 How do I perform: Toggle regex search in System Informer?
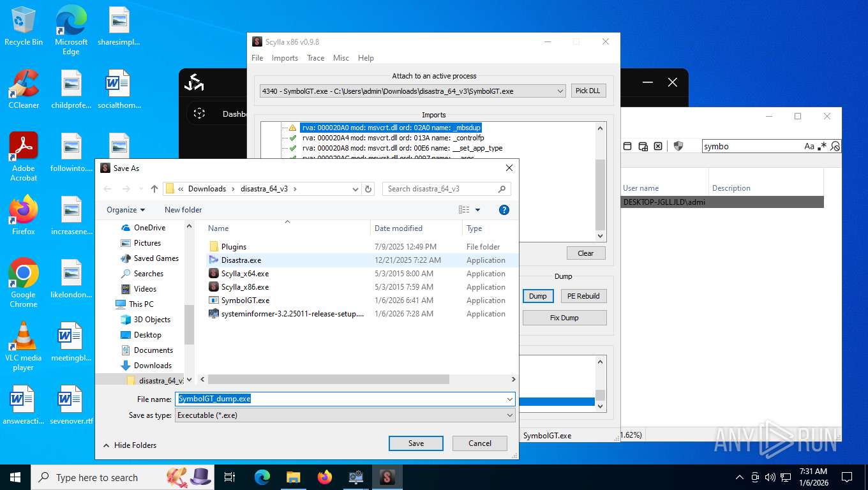[823, 146]
